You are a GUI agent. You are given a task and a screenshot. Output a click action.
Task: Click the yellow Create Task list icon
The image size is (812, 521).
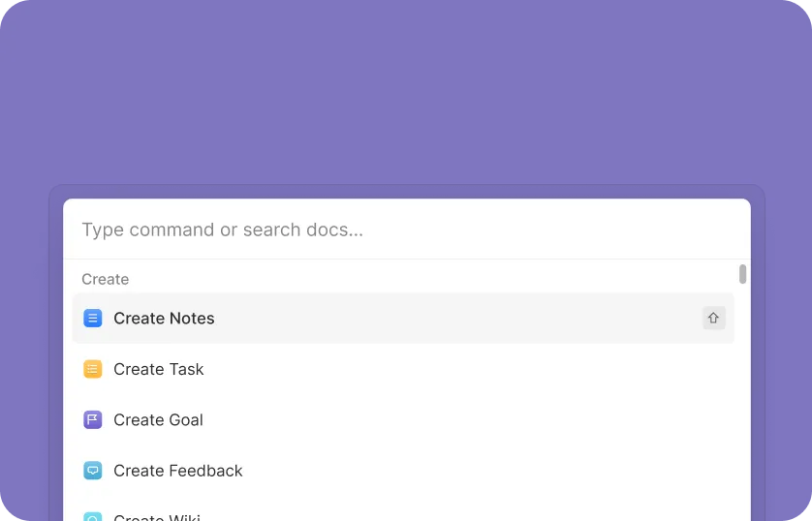click(x=93, y=369)
